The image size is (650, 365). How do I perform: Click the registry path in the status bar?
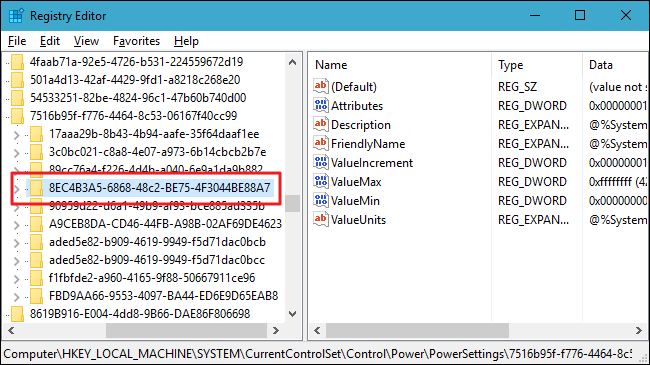click(x=318, y=354)
